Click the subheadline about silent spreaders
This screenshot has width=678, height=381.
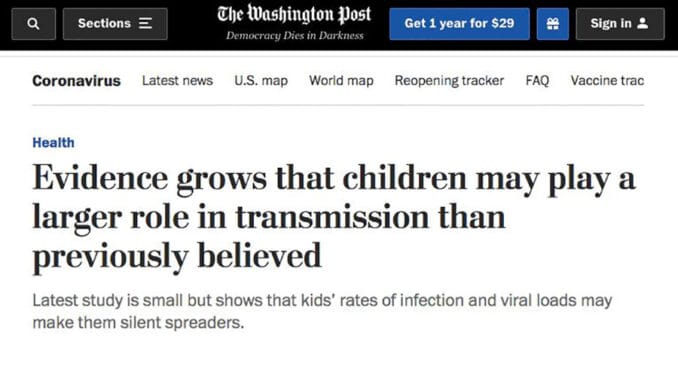pyautogui.click(x=322, y=311)
